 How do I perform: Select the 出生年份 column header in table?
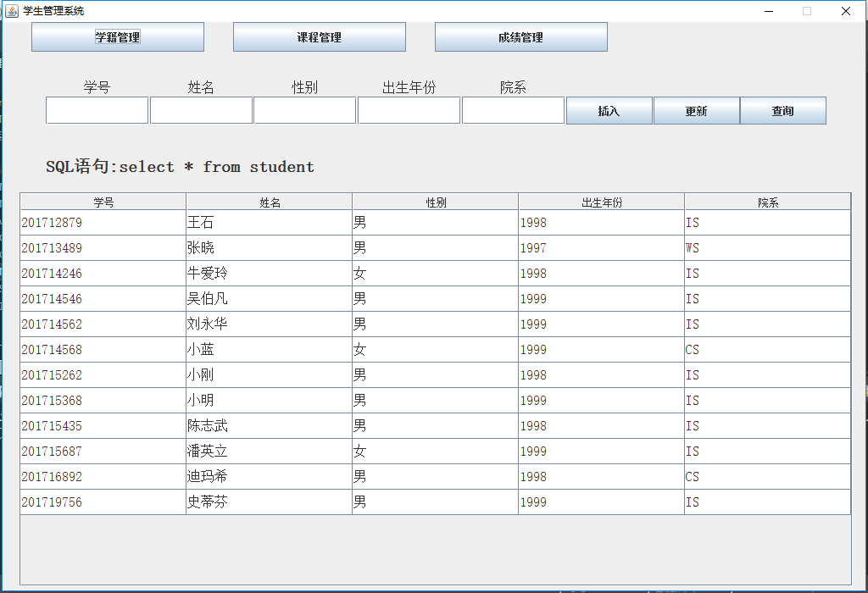[601, 202]
